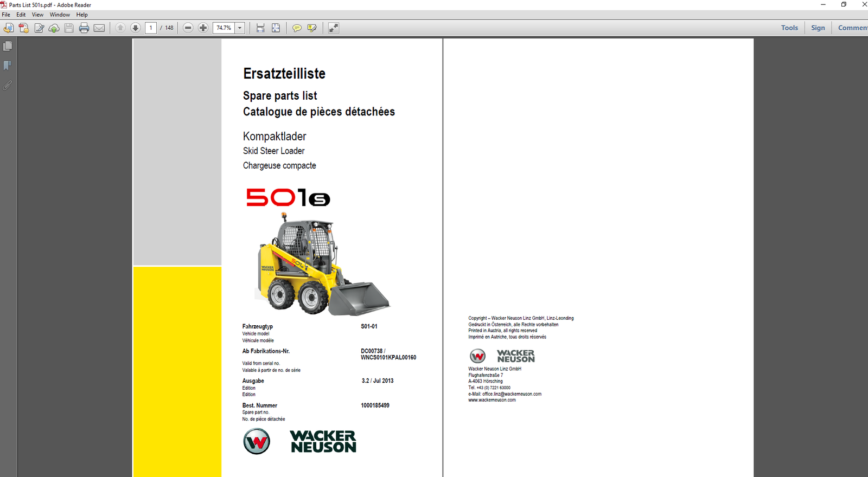The width and height of the screenshot is (868, 477).
Task: Click the Send file by email envelope icon
Action: 99,28
